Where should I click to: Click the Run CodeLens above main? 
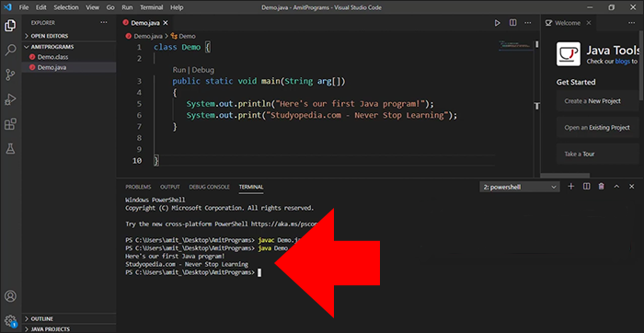179,70
